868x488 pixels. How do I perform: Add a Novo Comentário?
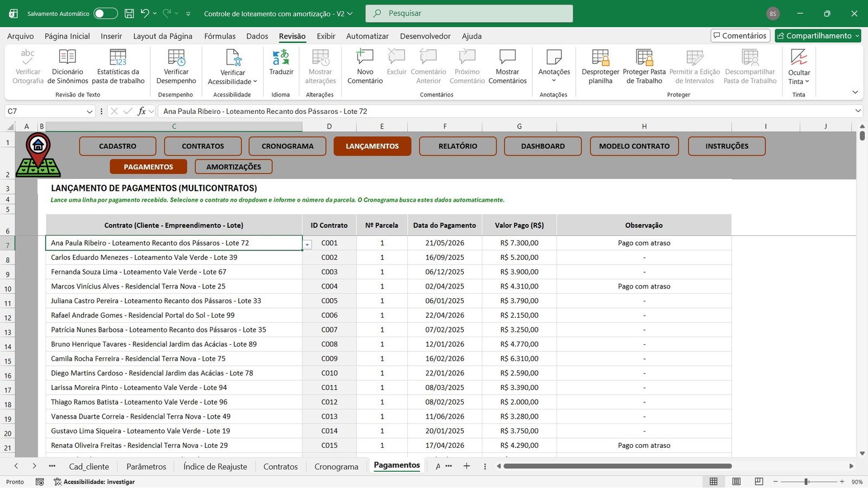point(365,67)
